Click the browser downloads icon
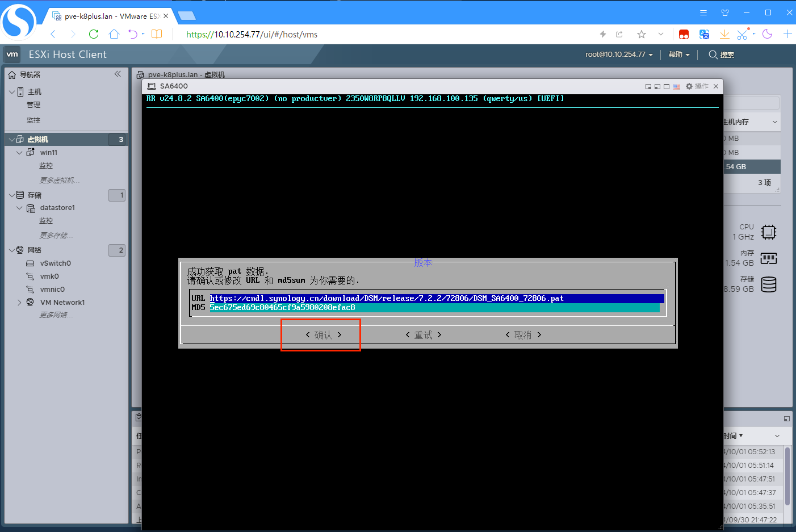 tap(724, 34)
